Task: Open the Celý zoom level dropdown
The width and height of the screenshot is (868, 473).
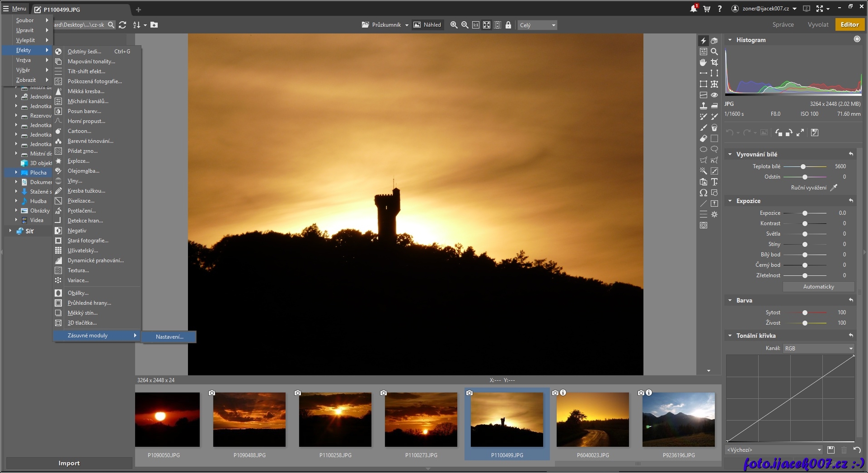Action: [537, 25]
